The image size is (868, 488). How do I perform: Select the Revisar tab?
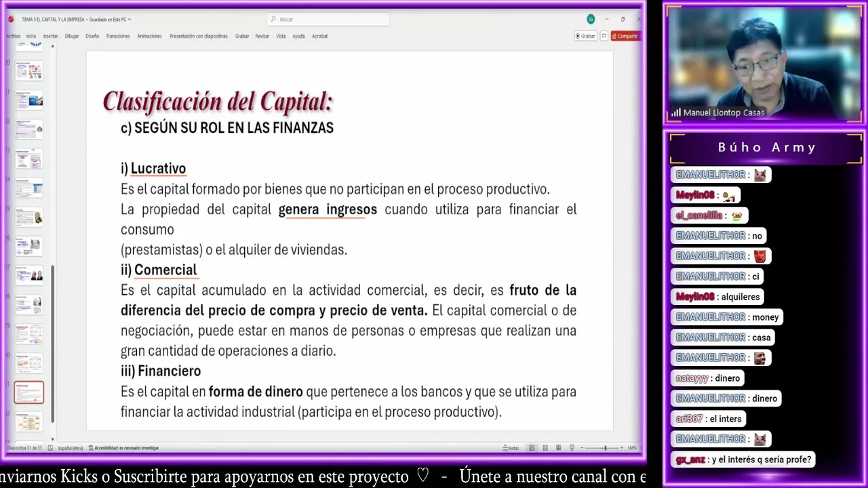tap(262, 36)
